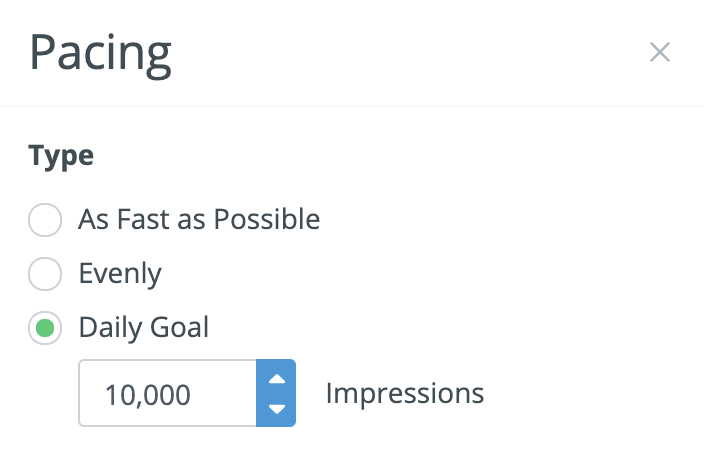Image resolution: width=704 pixels, height=468 pixels.
Task: Dismiss the Pacing panel using the close icon
Action: tap(659, 53)
